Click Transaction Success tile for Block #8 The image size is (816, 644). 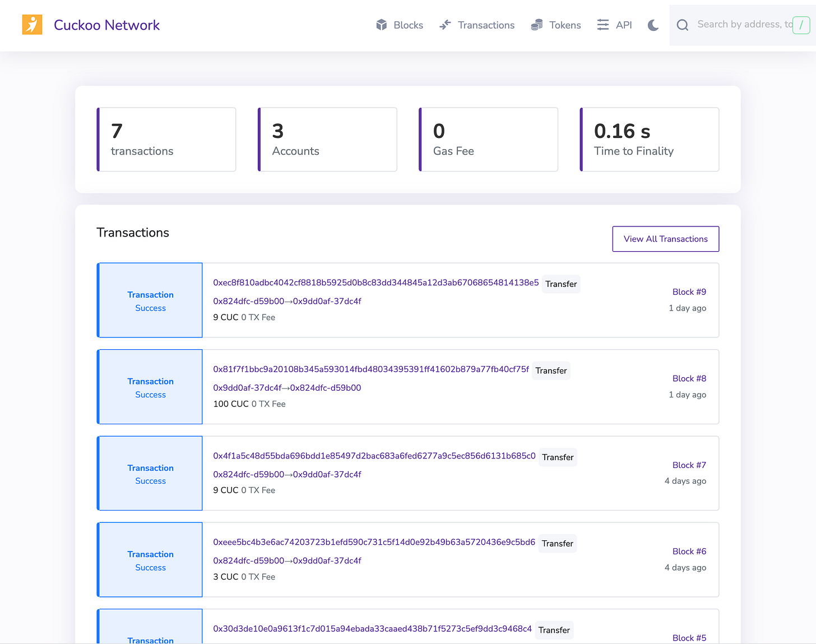(x=150, y=387)
